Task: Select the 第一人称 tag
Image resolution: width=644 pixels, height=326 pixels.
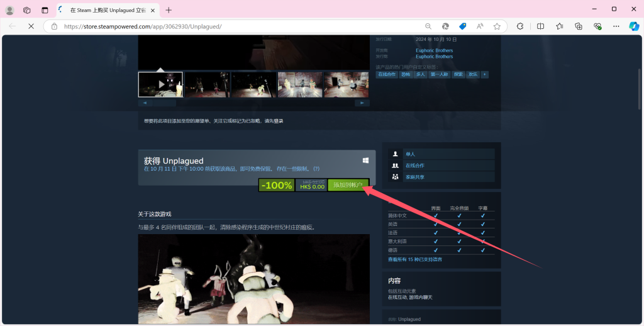Action: click(x=439, y=74)
